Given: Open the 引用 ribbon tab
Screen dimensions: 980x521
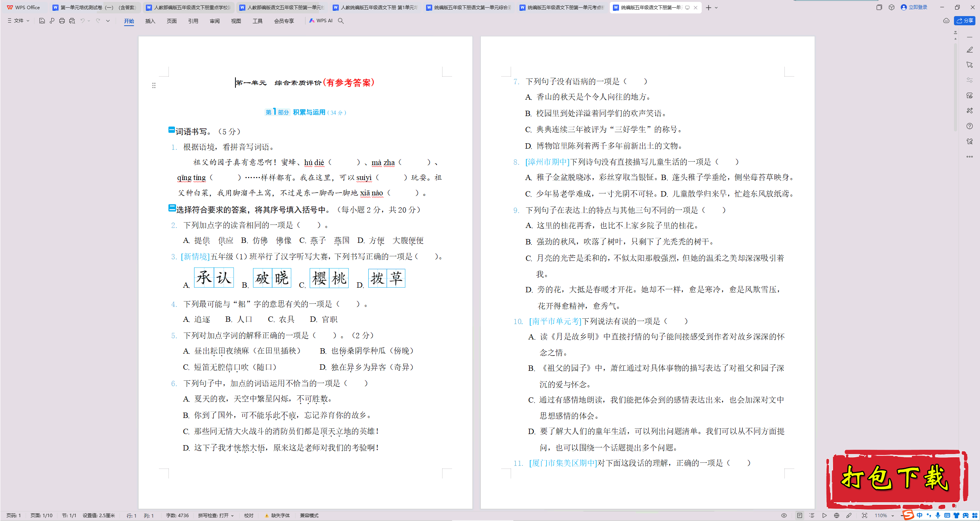Looking at the screenshot, I should tap(193, 21).
